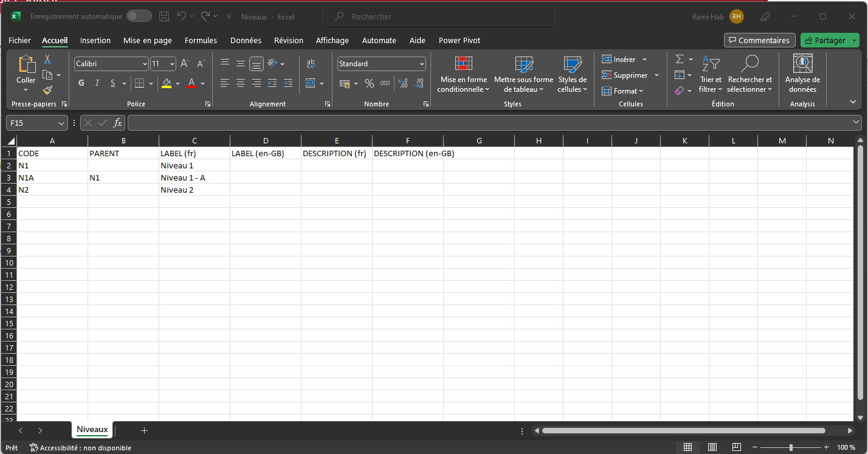Center-align text horizontally

click(x=241, y=83)
